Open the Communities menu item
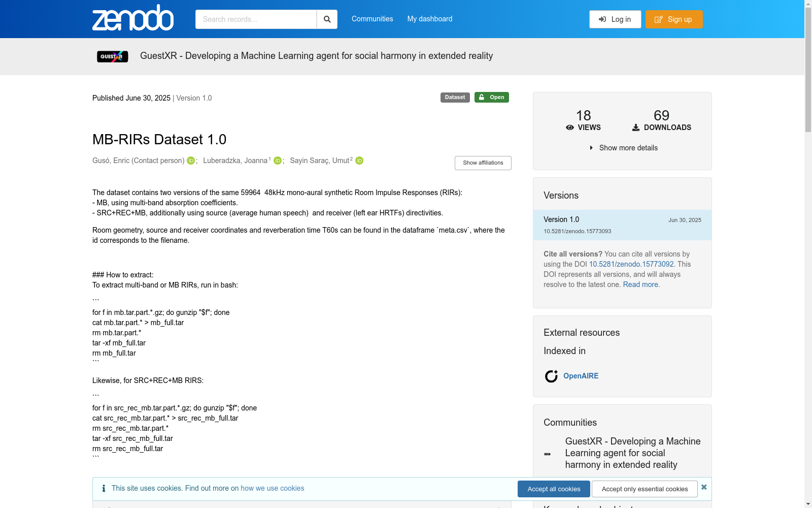Image resolution: width=812 pixels, height=508 pixels. 373,19
